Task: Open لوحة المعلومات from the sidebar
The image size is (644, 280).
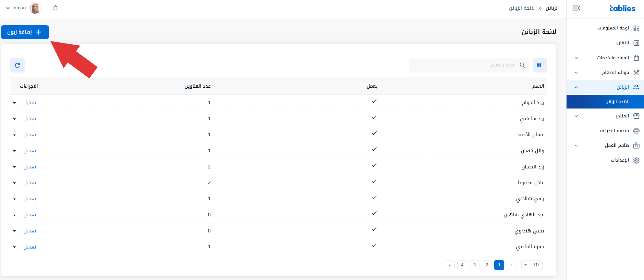Action: (613, 28)
